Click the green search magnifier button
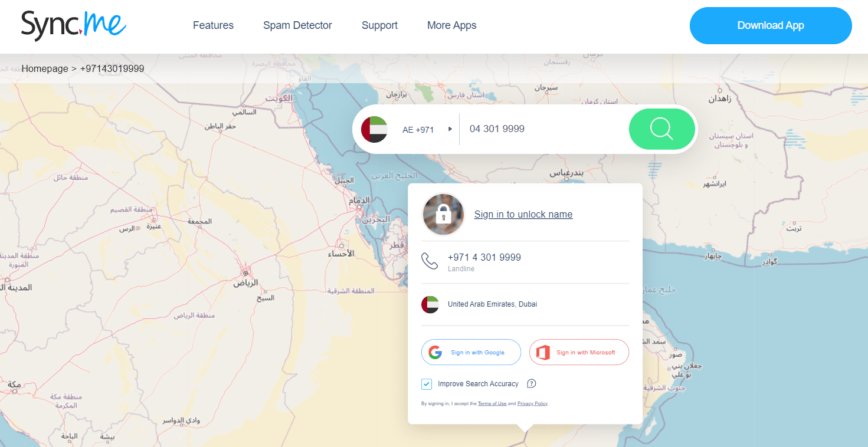 coord(661,129)
